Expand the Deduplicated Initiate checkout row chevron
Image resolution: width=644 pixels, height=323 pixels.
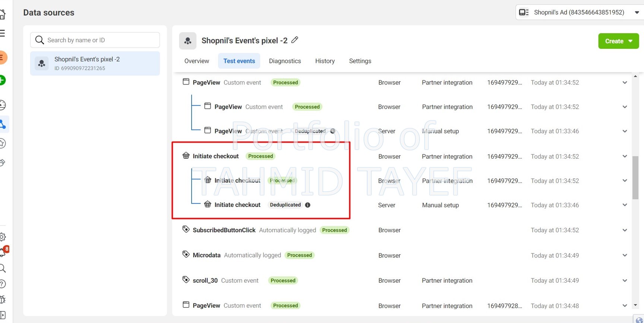625,205
